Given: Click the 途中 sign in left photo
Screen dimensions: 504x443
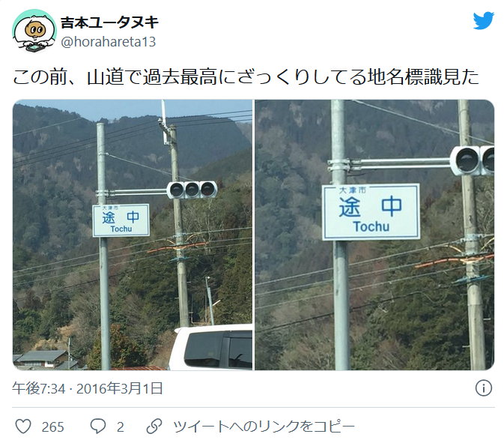Looking at the screenshot, I should (121, 220).
